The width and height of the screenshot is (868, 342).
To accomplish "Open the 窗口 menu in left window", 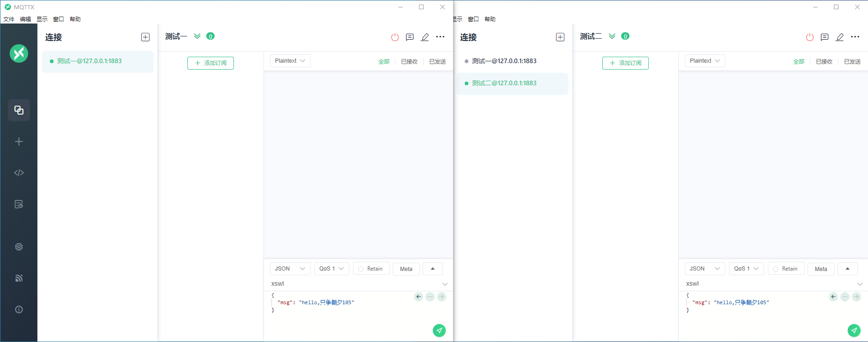I will (x=59, y=19).
